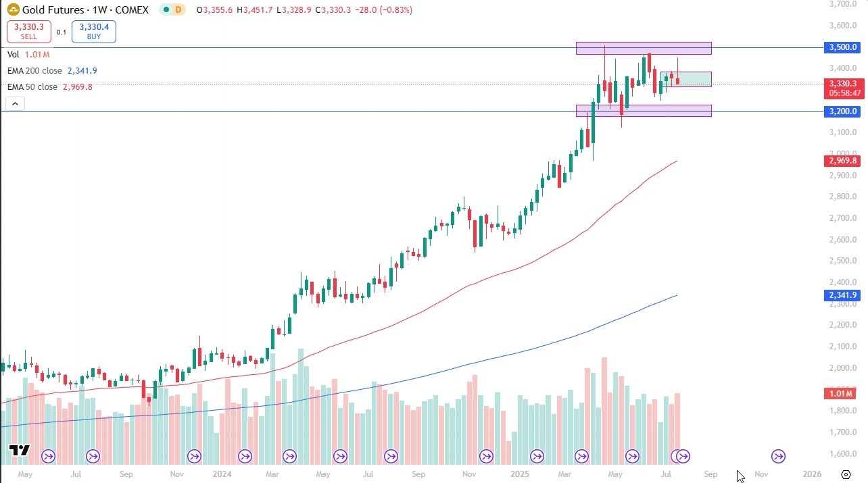This screenshot has width=868, height=483.
Task: Click the orange delayed data D badge
Action: point(178,10)
